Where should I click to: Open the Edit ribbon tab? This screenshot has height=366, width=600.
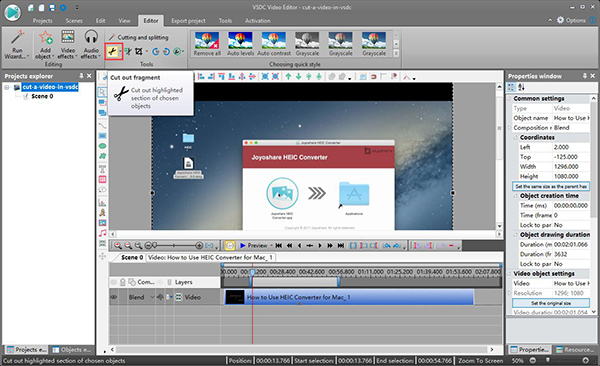101,21
